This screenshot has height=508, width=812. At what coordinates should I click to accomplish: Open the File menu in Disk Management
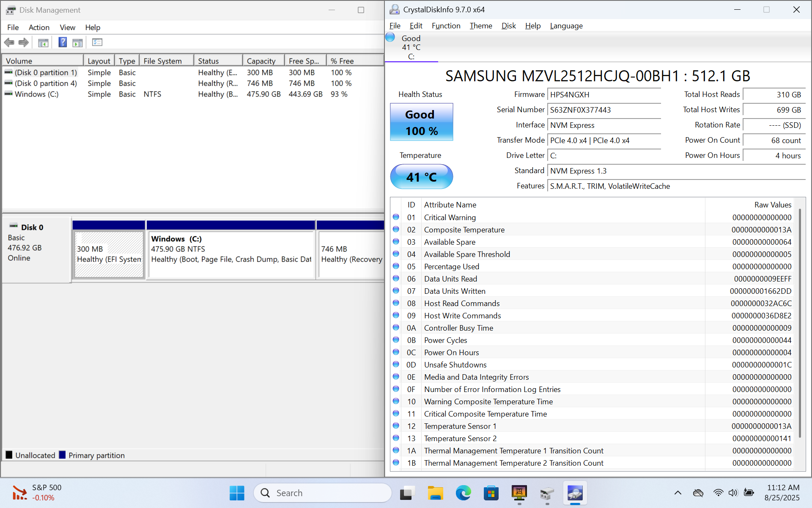point(13,28)
